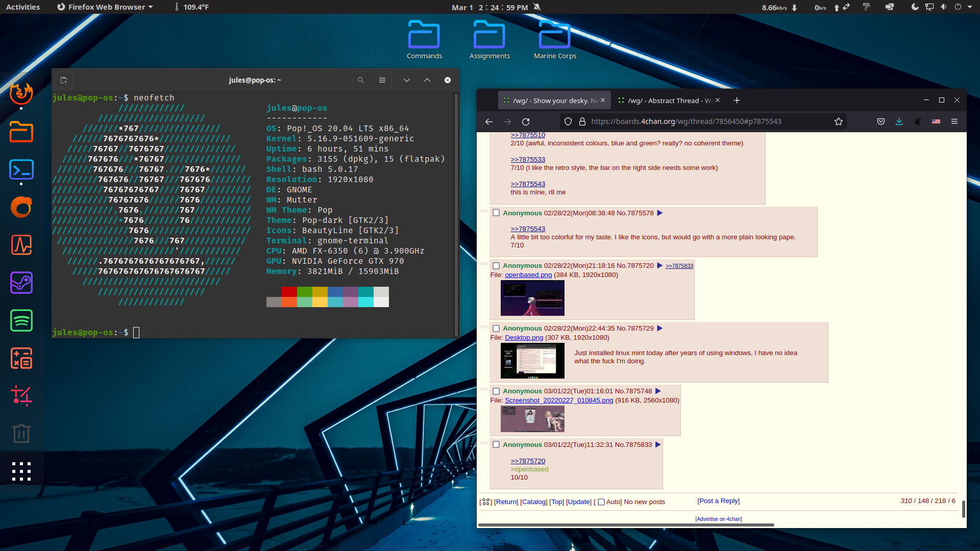Bookmark page with star icon

pyautogui.click(x=838, y=121)
